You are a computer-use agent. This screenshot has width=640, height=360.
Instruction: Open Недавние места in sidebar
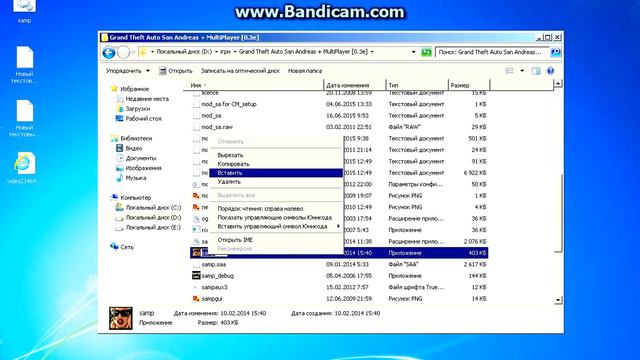tap(142, 99)
